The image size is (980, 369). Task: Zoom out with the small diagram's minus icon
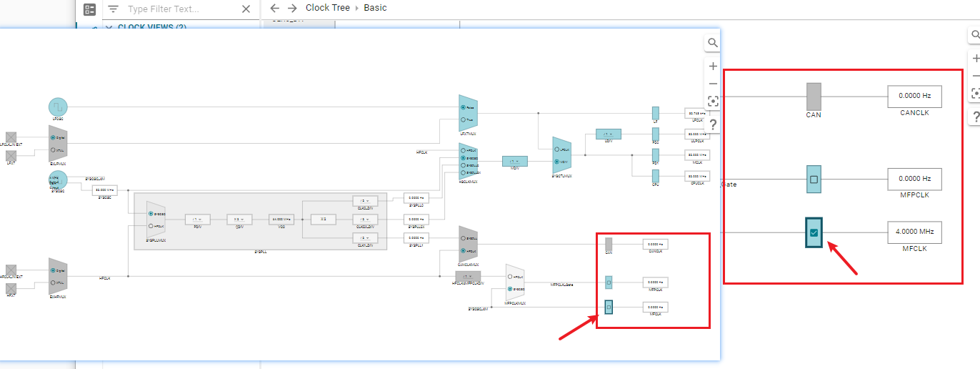713,84
